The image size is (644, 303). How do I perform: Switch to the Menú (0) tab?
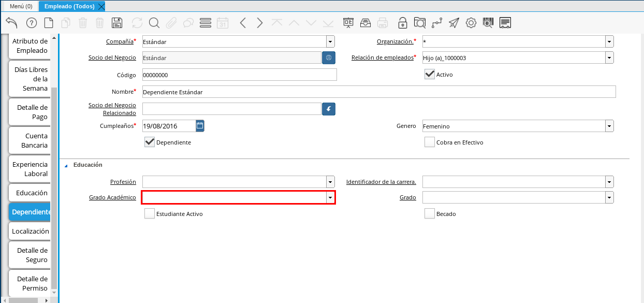[21, 6]
